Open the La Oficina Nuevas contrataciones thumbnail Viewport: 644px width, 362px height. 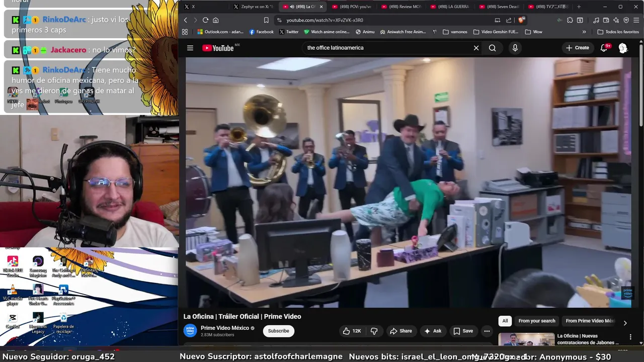coord(526,340)
